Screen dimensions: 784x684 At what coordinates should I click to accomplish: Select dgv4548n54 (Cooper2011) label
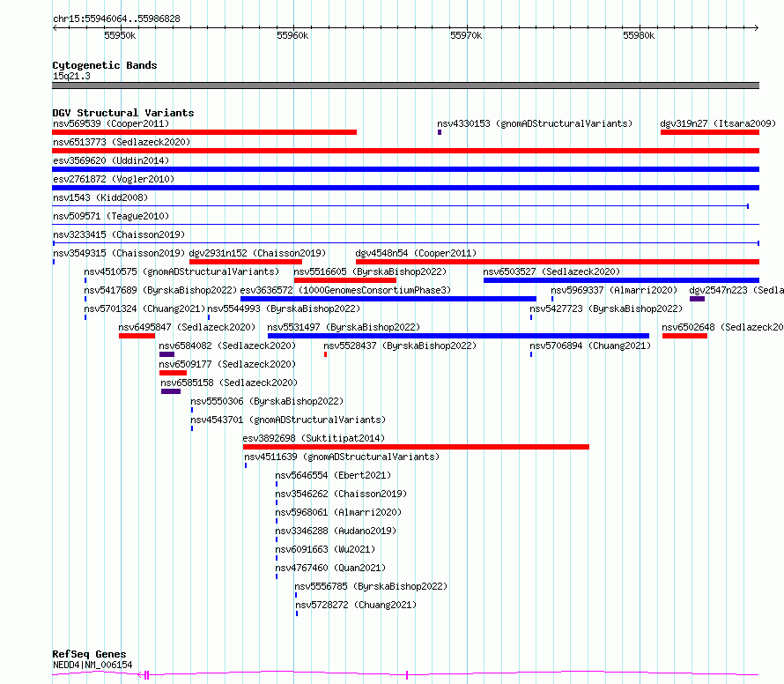416,253
